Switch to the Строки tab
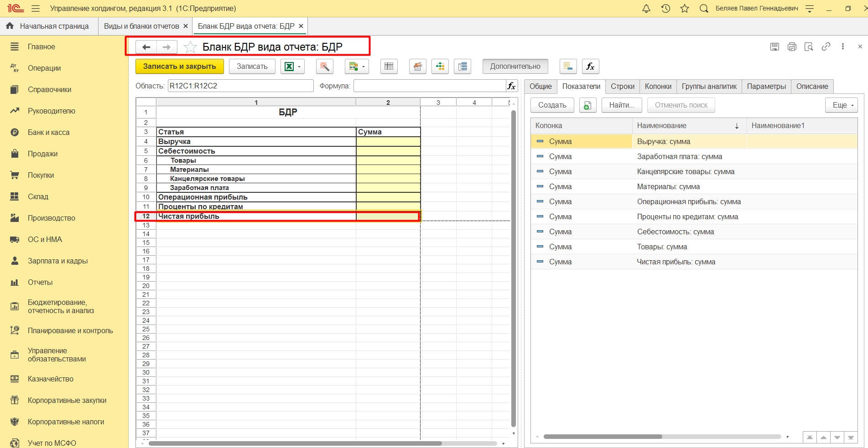The height and width of the screenshot is (448, 868). tap(622, 87)
